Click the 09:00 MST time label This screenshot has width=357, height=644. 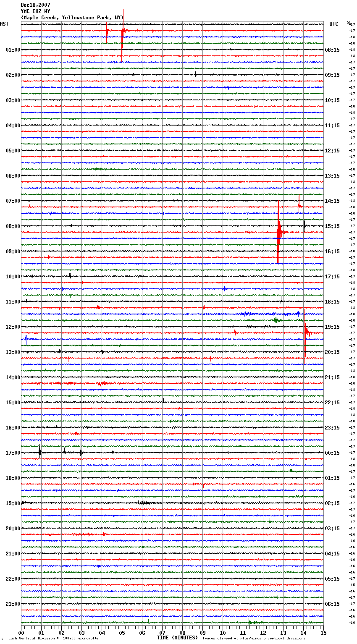pos(13,251)
